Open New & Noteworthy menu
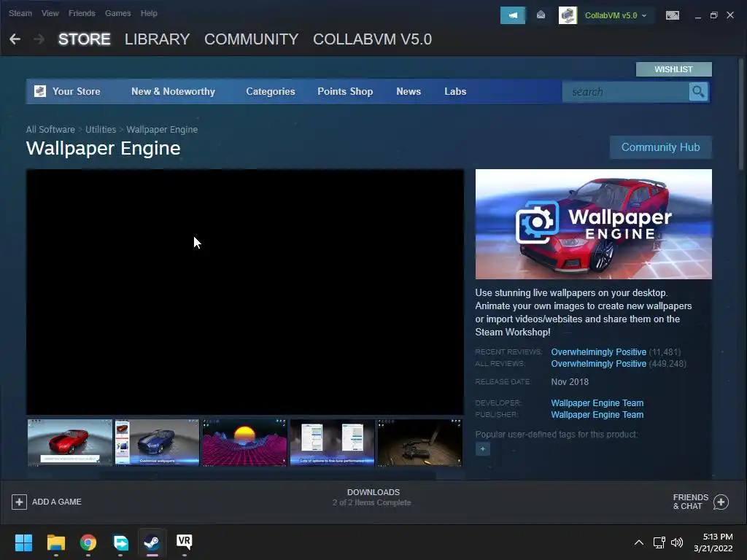The width and height of the screenshot is (747, 560). [x=173, y=91]
